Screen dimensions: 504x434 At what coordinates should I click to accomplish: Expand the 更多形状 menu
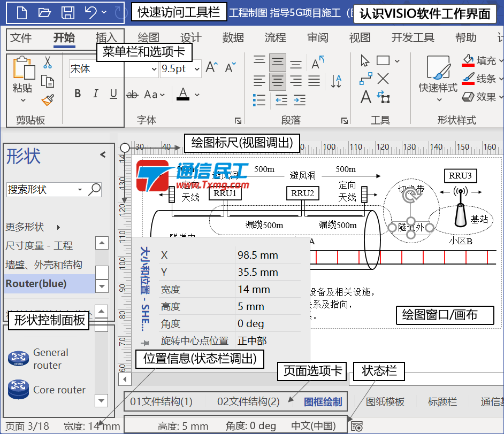[x=33, y=227]
